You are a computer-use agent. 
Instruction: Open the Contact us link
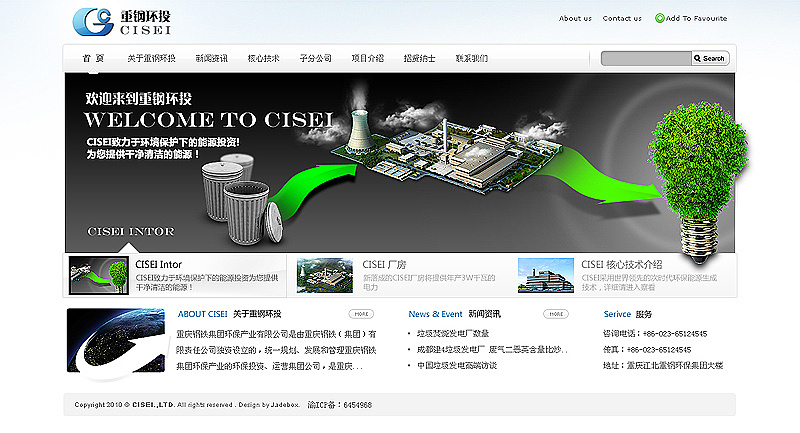click(622, 18)
